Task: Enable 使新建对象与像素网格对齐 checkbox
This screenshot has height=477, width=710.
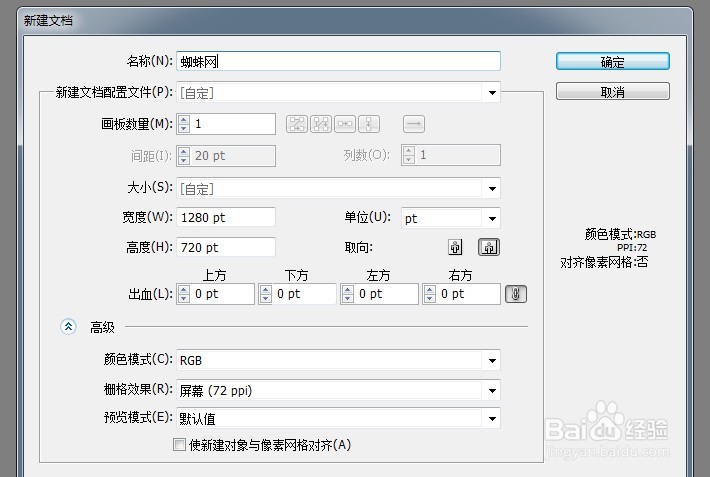Action: pos(179,444)
